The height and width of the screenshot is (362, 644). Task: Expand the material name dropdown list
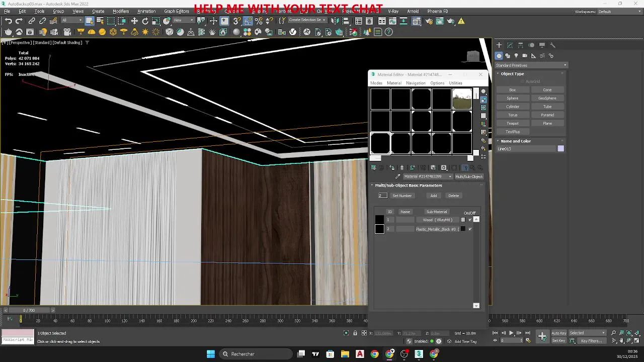pyautogui.click(x=450, y=176)
